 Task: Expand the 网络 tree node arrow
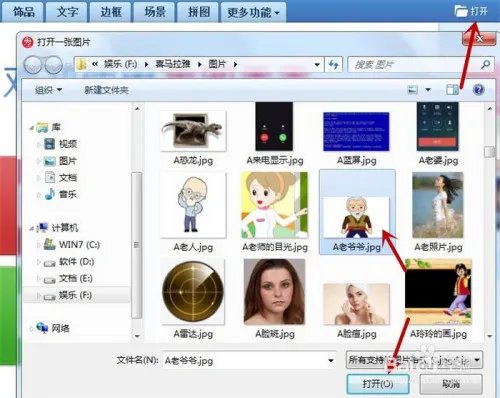click(31, 329)
